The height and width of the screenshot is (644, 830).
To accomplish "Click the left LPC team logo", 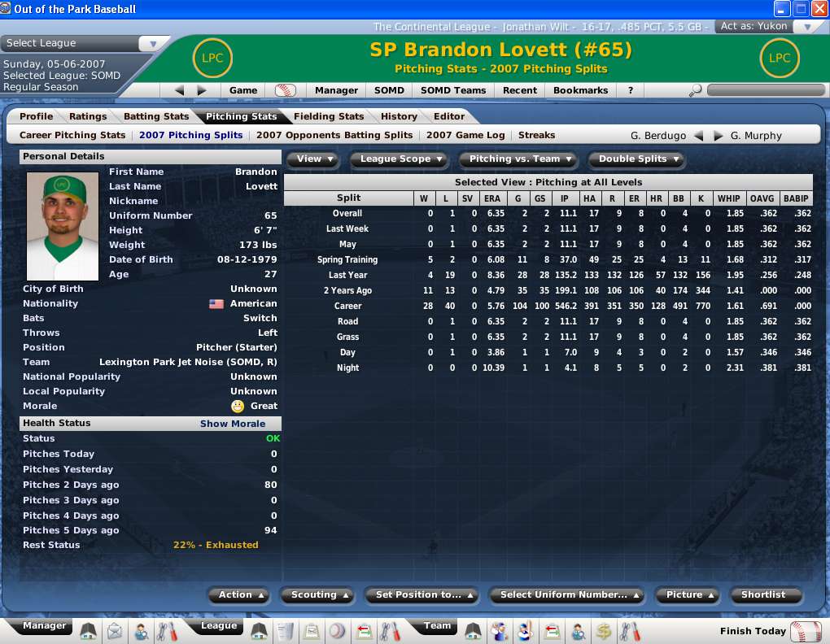I will tap(212, 59).
